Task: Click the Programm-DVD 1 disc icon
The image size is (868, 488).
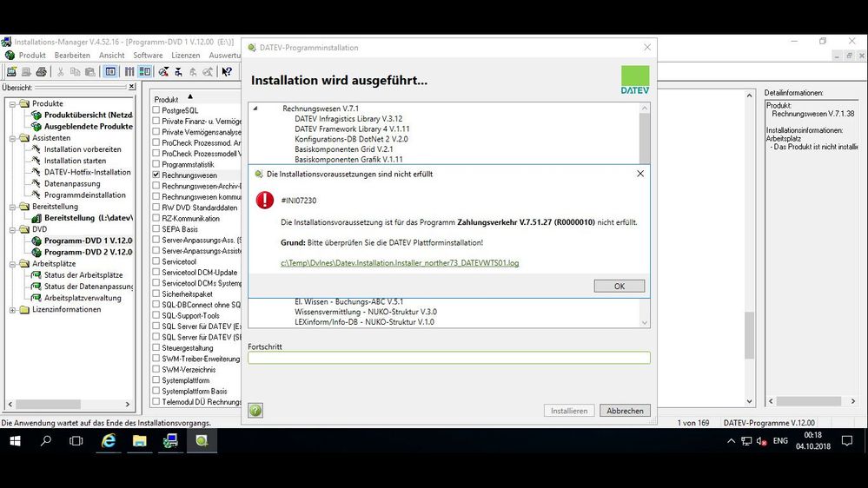Action: pos(36,241)
